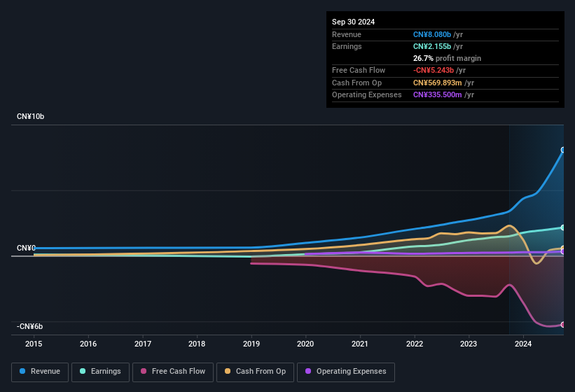Click the orange Cash From Op endpoint marker
Screen dimensions: 575x392
[563, 248]
